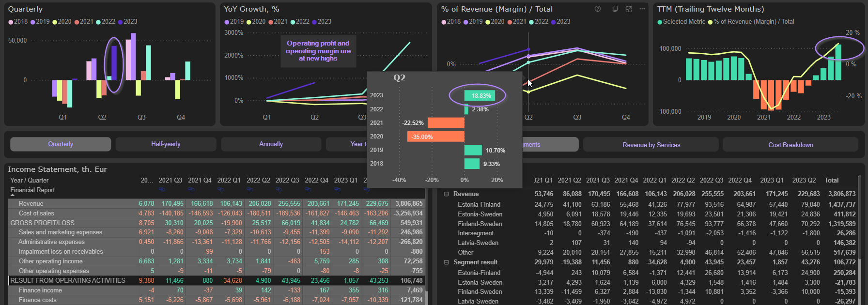Switch to Half-yearly view
868x305 pixels.
tap(166, 144)
